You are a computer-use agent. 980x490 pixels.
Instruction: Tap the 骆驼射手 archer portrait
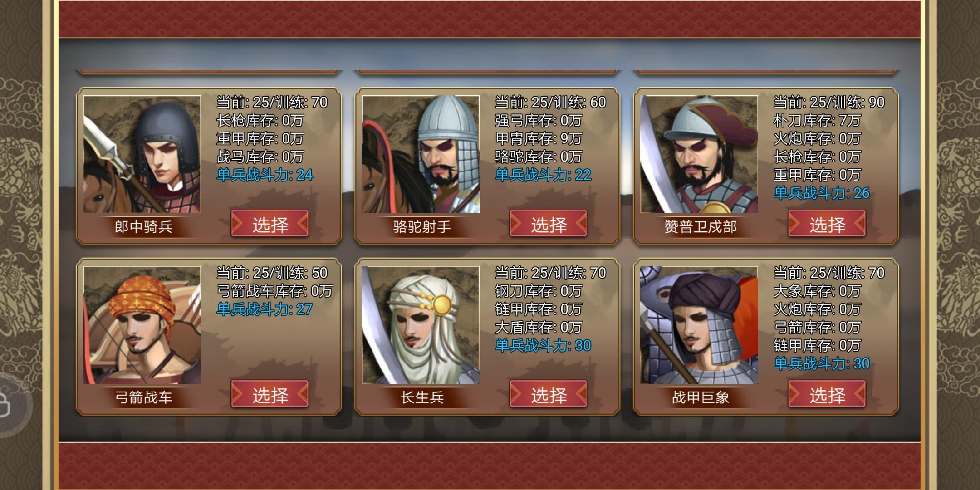click(x=421, y=154)
